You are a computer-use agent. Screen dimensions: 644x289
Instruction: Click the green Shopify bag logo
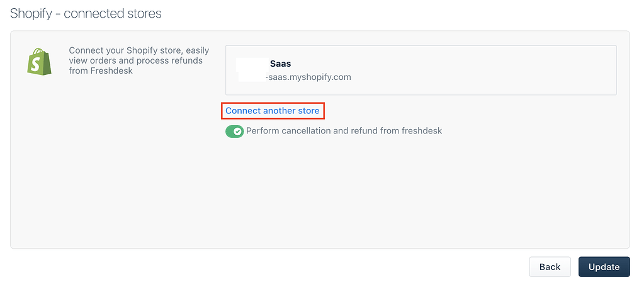pos(40,60)
